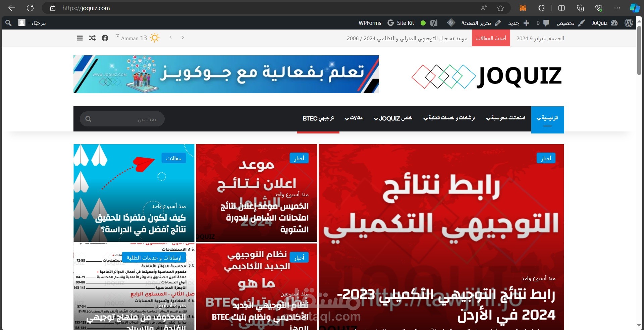Open the Yoast SEO icon in the admin bar
The image size is (644, 330).
pyautogui.click(x=434, y=23)
